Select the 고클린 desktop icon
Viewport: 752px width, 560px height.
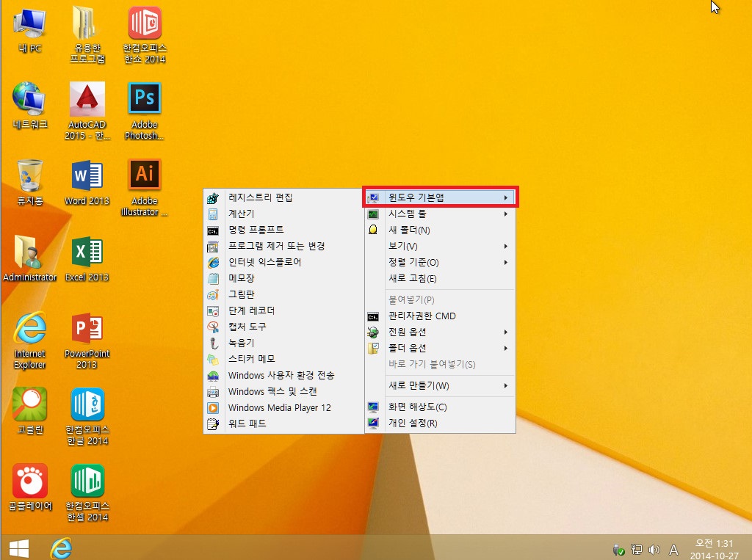tap(29, 411)
